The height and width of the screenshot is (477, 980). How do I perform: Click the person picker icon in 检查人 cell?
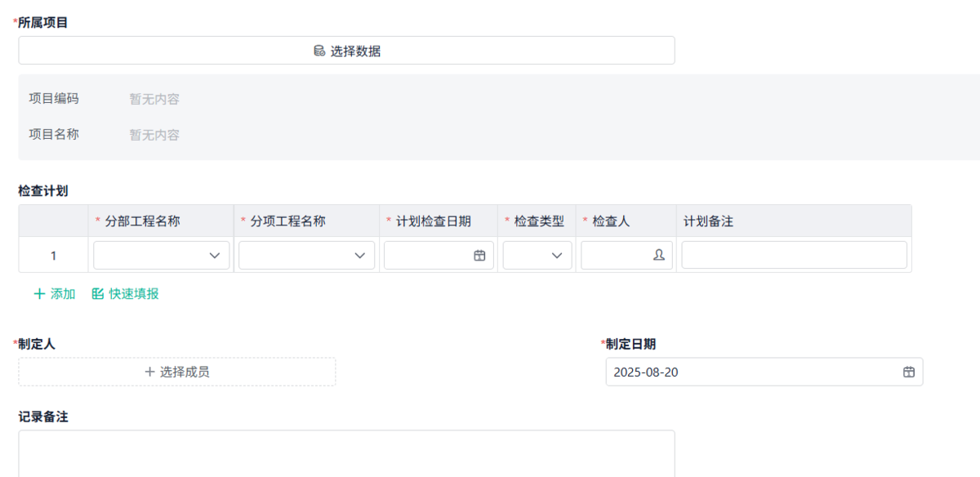click(x=658, y=255)
